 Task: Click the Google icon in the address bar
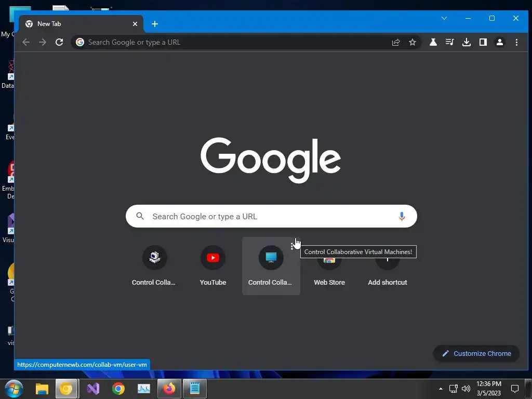click(80, 42)
